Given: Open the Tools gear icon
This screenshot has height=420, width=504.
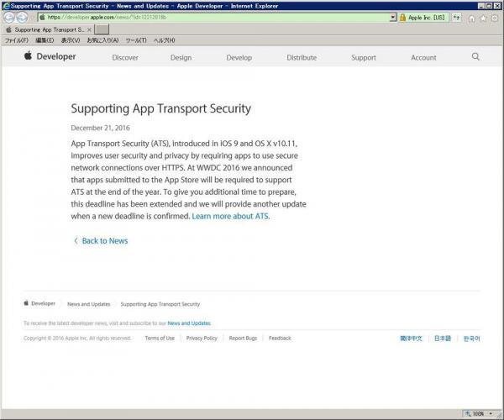Looking at the screenshot, I should point(495,18).
